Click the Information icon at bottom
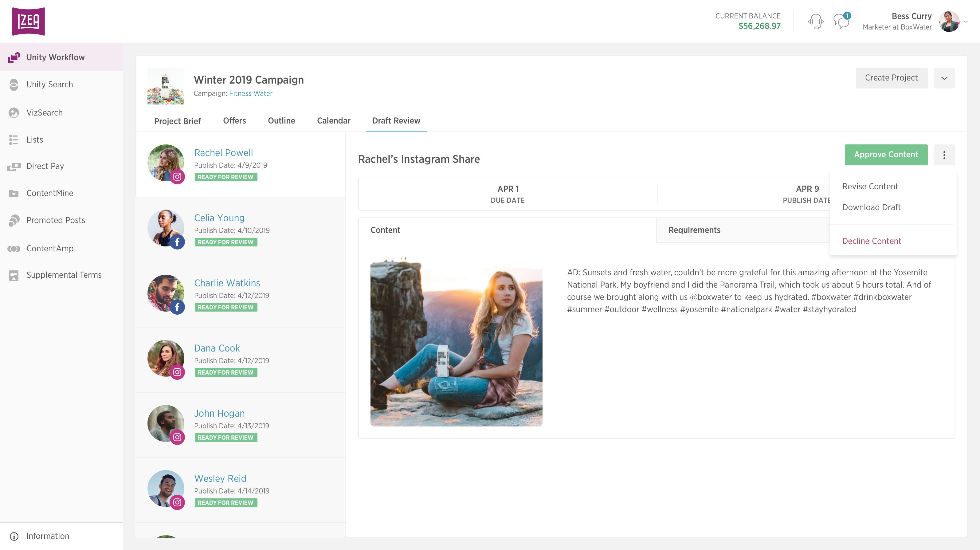980x550 pixels. [x=14, y=536]
